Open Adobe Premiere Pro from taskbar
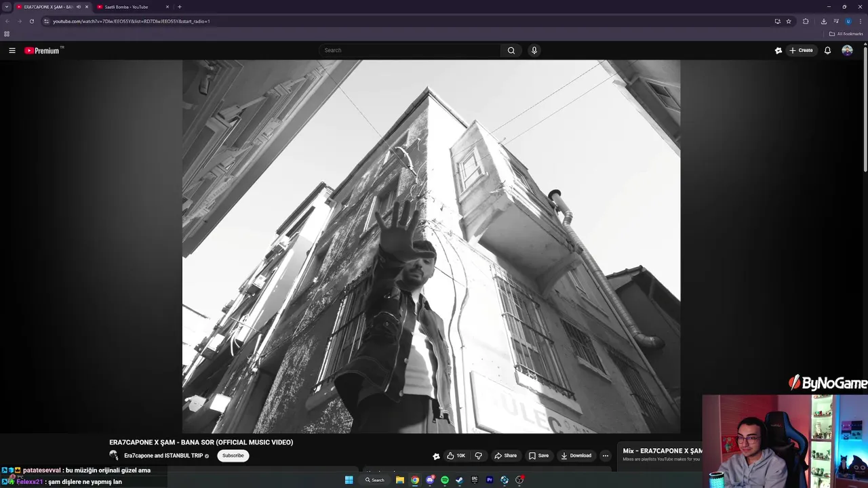The image size is (868, 488). [x=490, y=480]
